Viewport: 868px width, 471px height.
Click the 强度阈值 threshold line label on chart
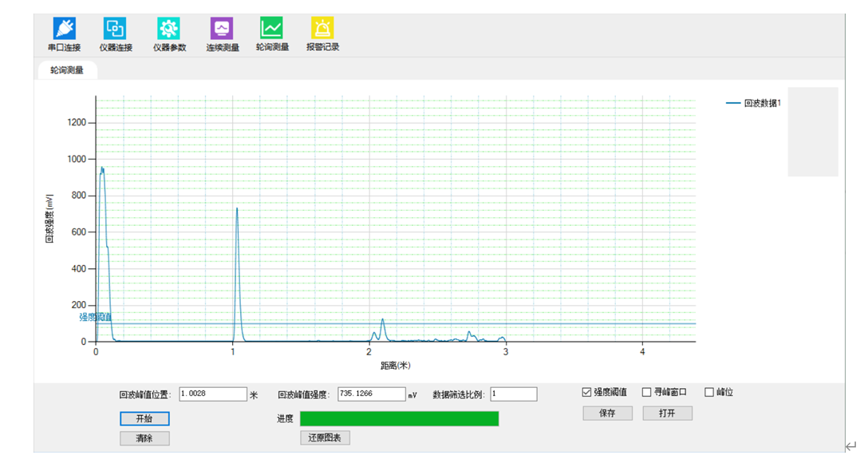click(95, 317)
